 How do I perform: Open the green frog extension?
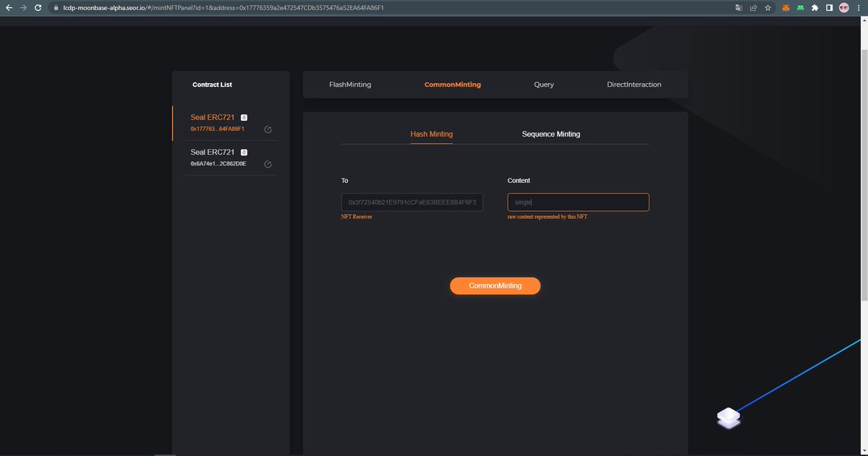pyautogui.click(x=801, y=8)
